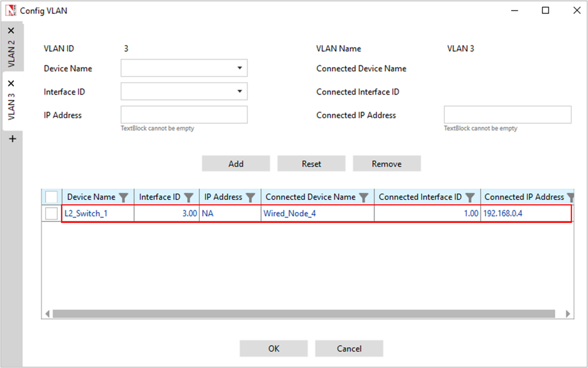Select the VLAN 3 tab
The image size is (588, 368).
(x=11, y=107)
